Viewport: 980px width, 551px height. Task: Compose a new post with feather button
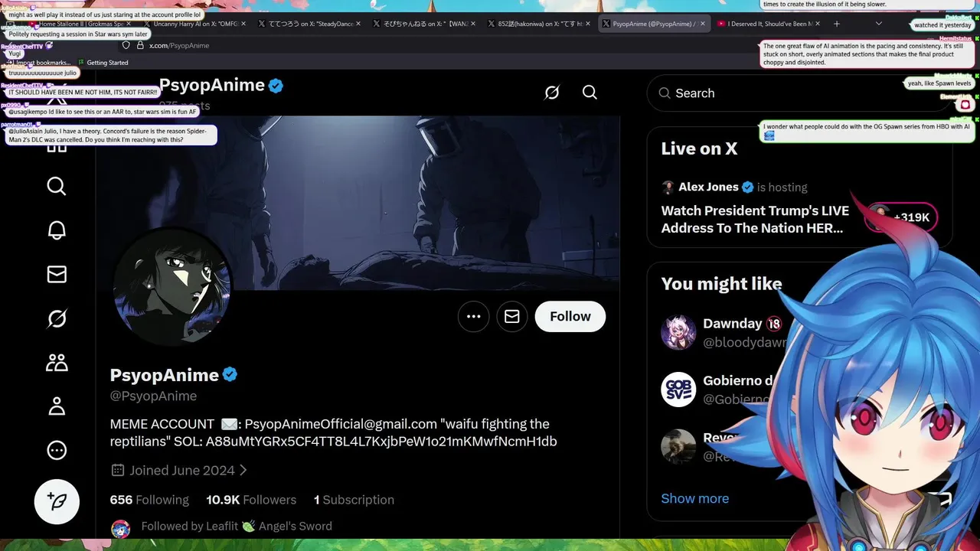(57, 501)
